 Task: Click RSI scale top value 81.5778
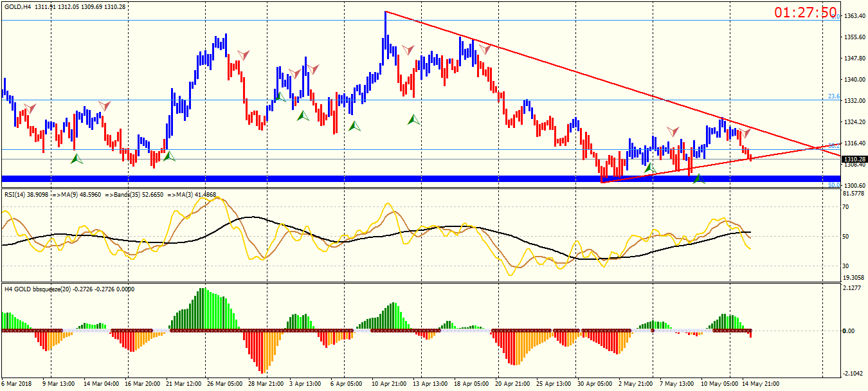click(x=854, y=193)
